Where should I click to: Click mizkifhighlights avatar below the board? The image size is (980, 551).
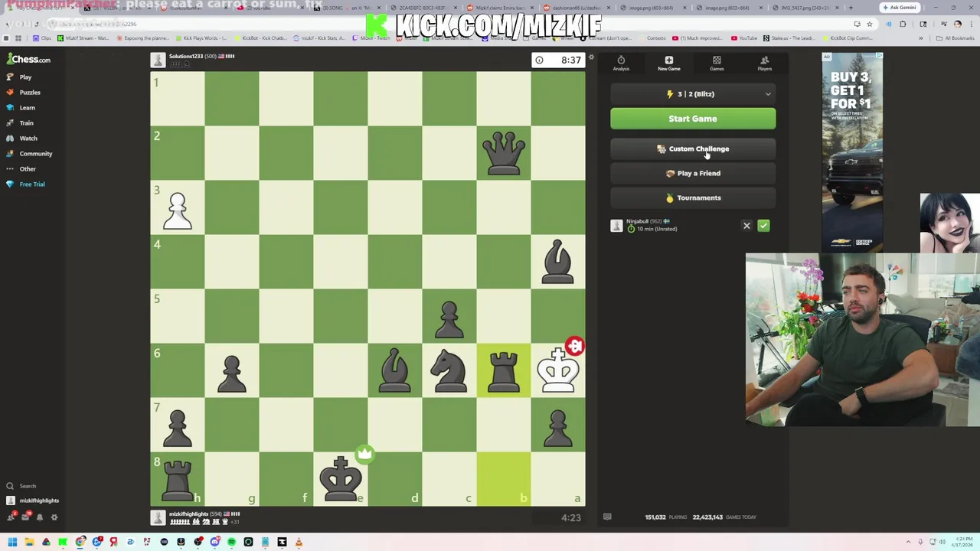tap(158, 517)
